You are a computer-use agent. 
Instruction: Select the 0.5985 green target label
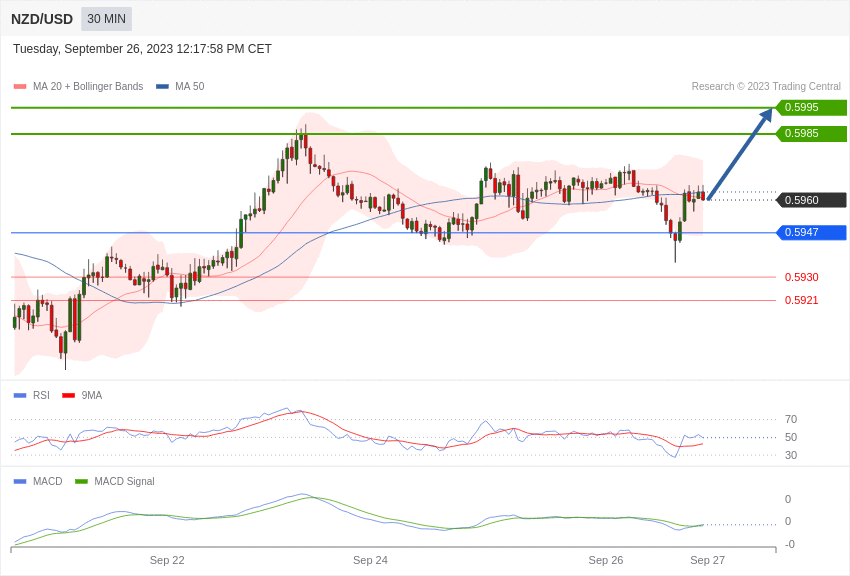pos(812,133)
